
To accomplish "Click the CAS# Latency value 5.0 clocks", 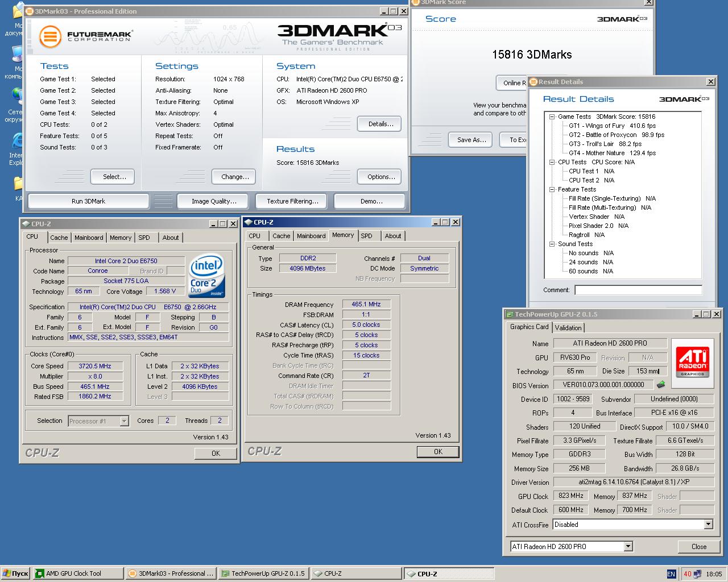I will [x=366, y=325].
